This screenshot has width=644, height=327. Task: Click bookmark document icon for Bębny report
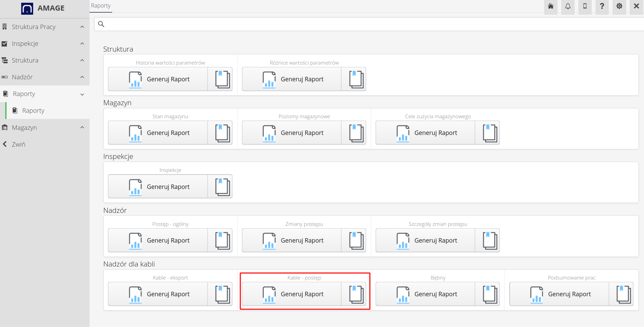tap(489, 294)
